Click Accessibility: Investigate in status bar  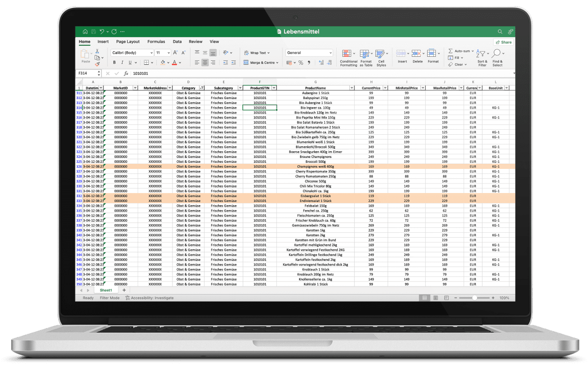coord(150,298)
